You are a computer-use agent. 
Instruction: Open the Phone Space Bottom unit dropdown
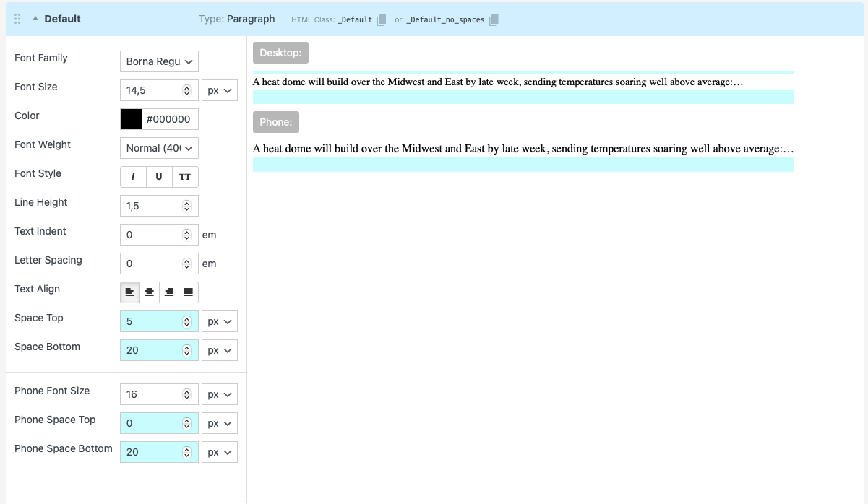click(219, 452)
